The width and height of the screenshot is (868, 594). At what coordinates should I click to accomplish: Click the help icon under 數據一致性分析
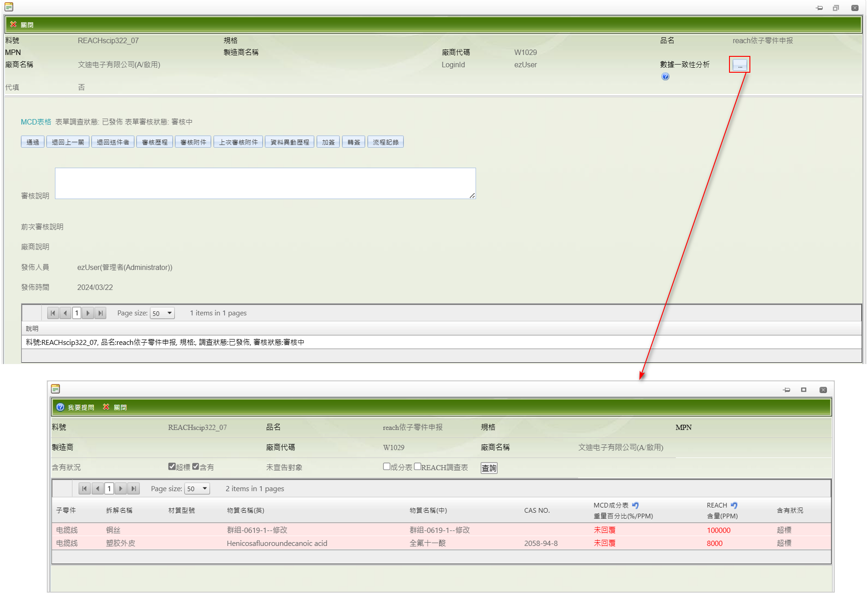tap(665, 76)
